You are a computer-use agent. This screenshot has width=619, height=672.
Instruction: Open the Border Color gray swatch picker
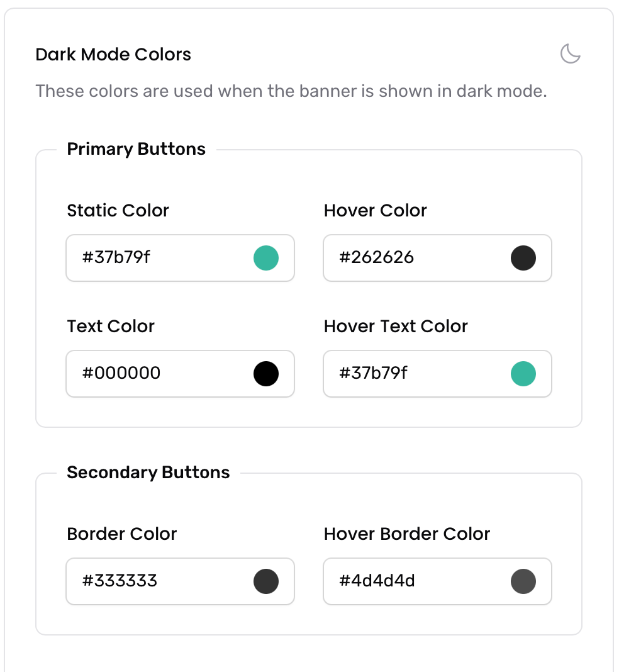click(x=266, y=581)
